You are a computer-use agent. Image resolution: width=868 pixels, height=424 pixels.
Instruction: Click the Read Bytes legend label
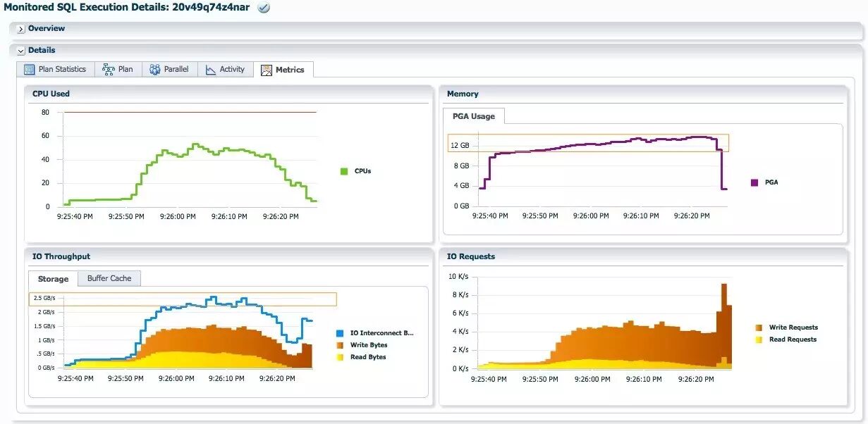tap(368, 357)
